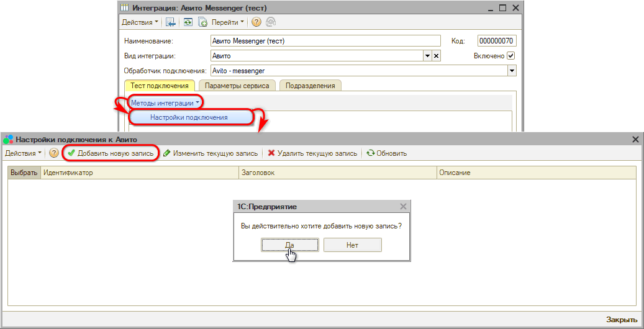Click Добавить новую запись

(111, 153)
